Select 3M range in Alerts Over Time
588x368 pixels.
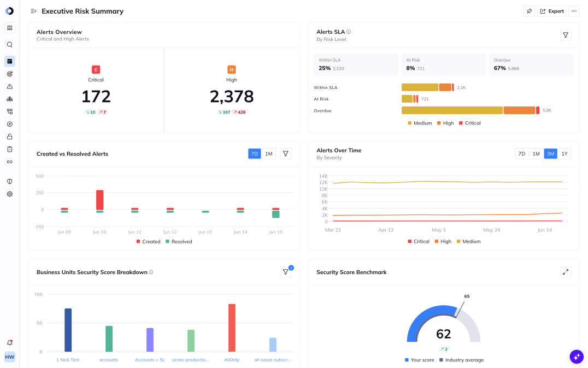550,153
